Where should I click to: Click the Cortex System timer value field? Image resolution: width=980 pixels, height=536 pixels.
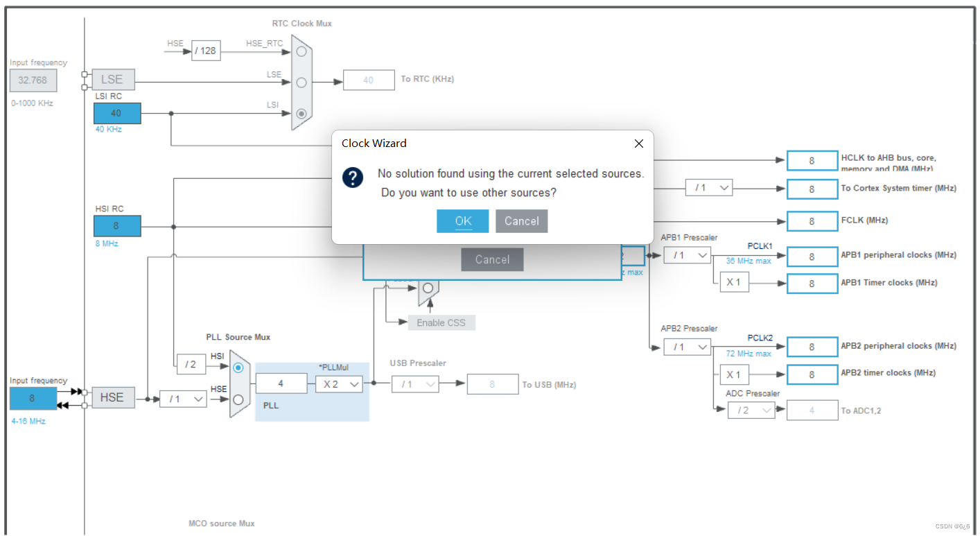(812, 189)
